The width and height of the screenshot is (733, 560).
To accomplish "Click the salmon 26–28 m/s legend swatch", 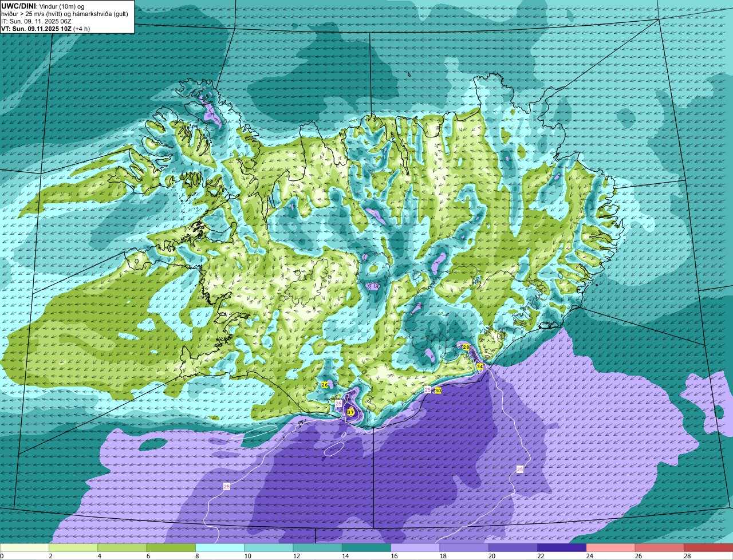I will click(660, 547).
